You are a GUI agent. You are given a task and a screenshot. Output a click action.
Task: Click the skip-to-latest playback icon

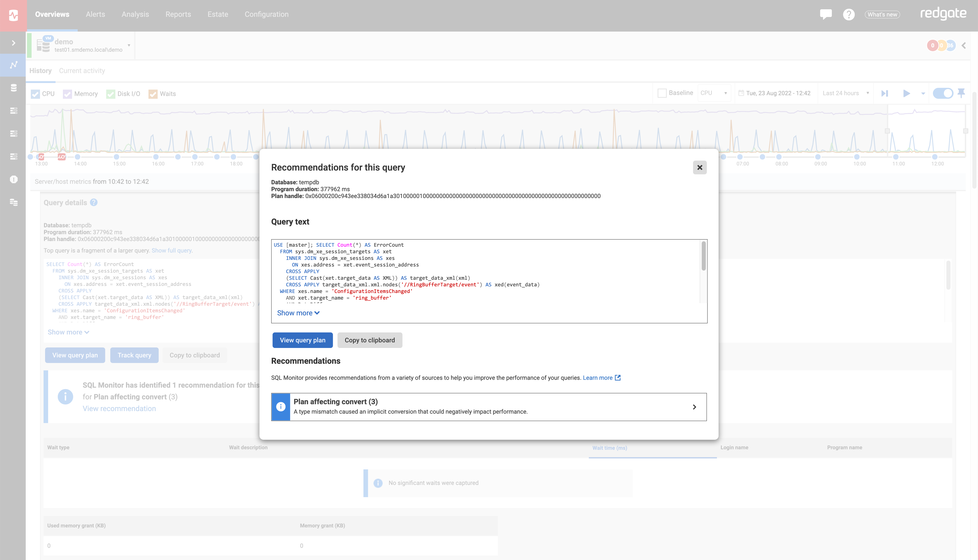coord(885,93)
